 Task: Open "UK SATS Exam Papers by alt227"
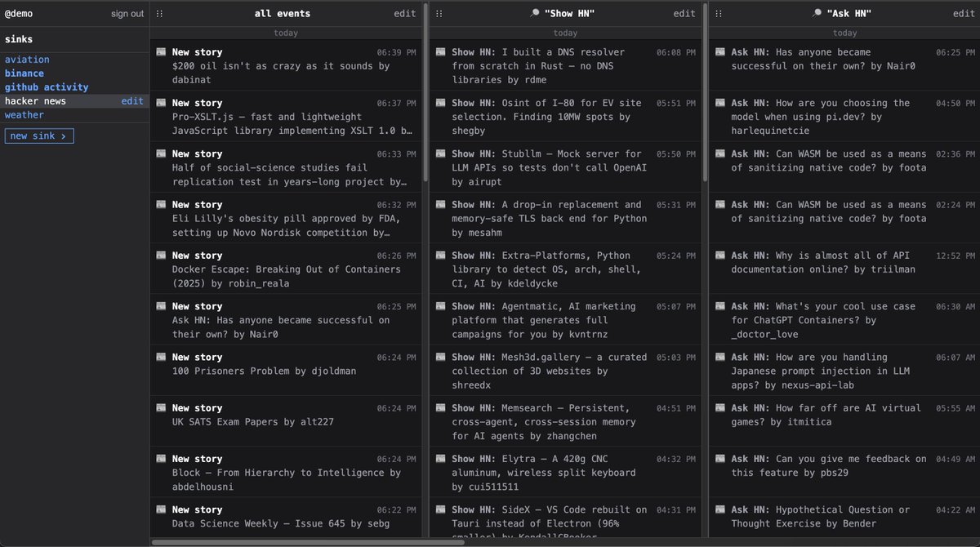(x=252, y=422)
